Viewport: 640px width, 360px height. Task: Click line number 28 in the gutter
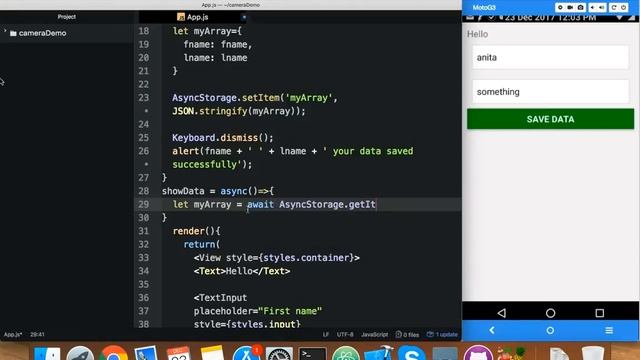(x=143, y=191)
